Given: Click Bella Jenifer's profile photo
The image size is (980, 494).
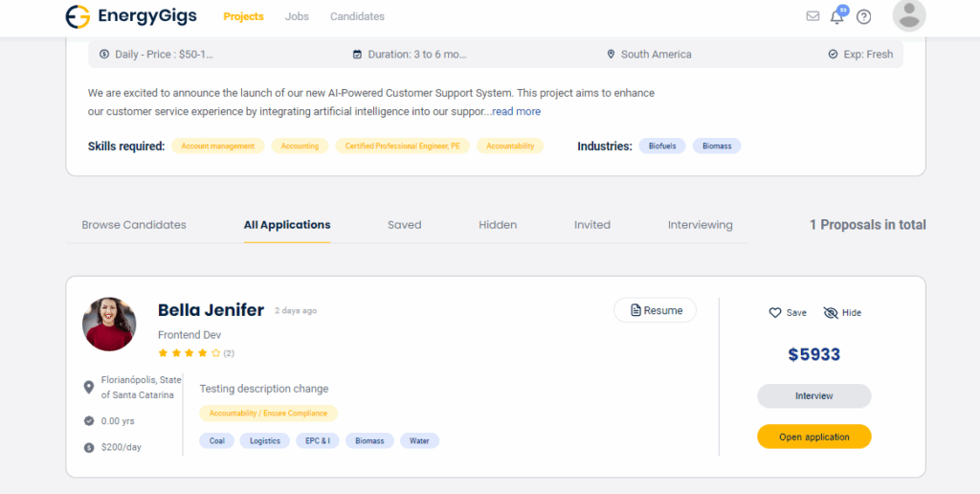Looking at the screenshot, I should (110, 324).
